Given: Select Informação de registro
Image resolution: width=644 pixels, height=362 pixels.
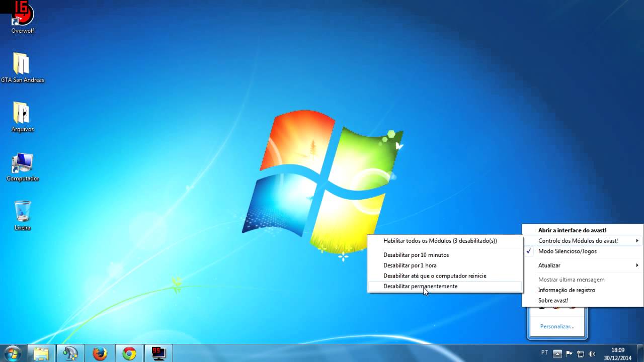Looking at the screenshot, I should [x=583, y=290].
